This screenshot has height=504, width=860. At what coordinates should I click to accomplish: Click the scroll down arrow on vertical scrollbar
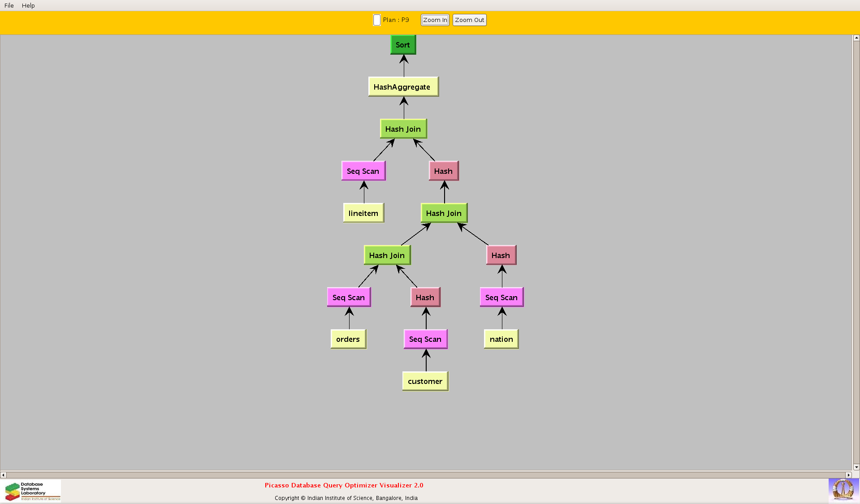(x=856, y=467)
